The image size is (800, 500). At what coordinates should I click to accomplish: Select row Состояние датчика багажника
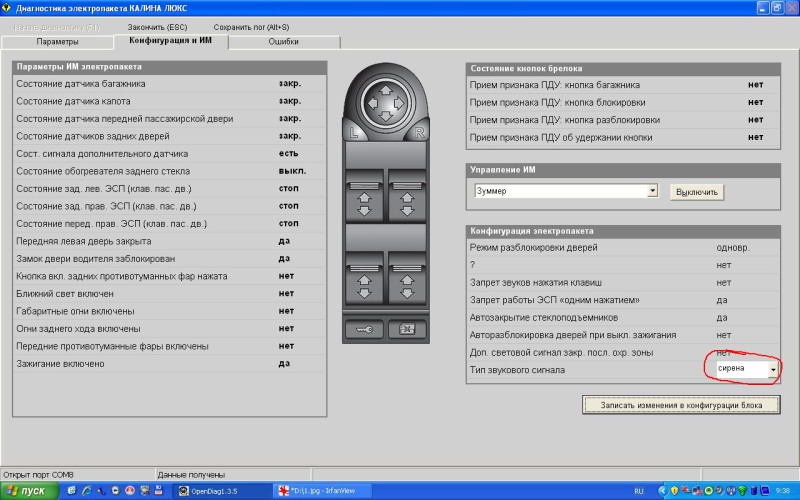pyautogui.click(x=169, y=84)
